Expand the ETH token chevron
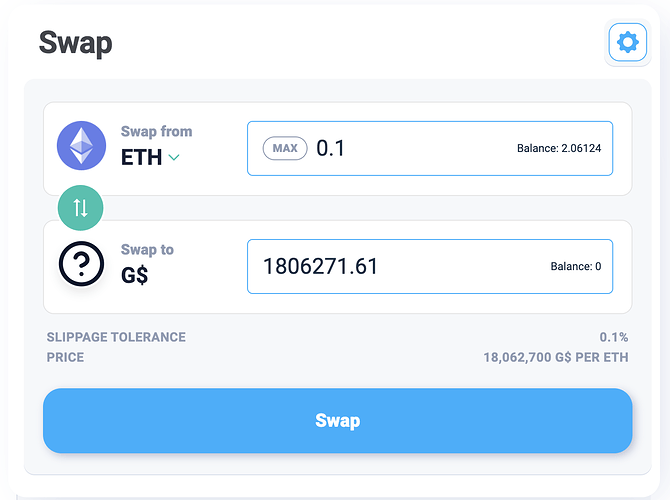This screenshot has width=670, height=500. click(174, 157)
